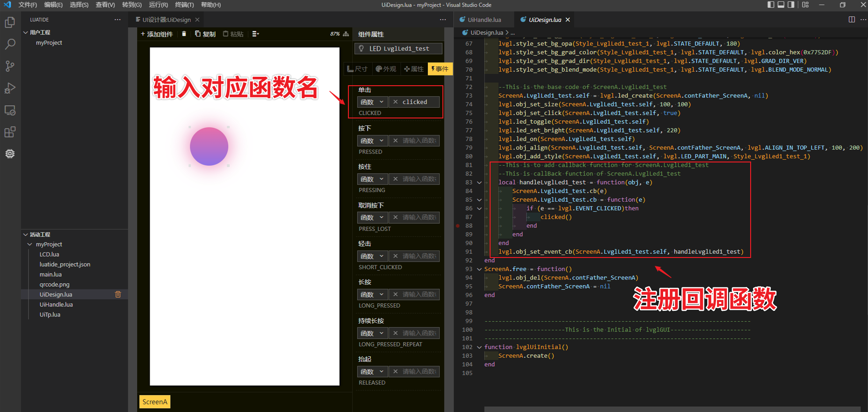Image resolution: width=868 pixels, height=412 pixels.
Task: Toggle the primary side bar visibility
Action: point(771,5)
